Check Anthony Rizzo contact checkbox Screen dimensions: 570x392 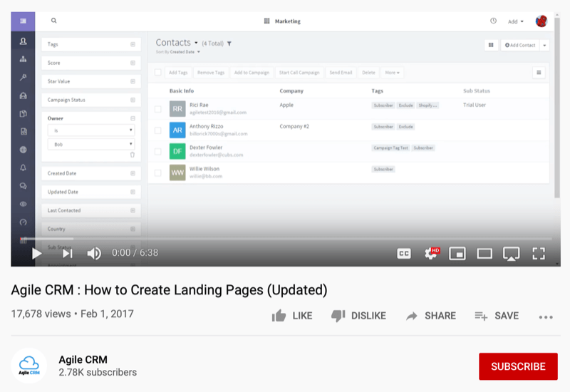pyautogui.click(x=157, y=130)
